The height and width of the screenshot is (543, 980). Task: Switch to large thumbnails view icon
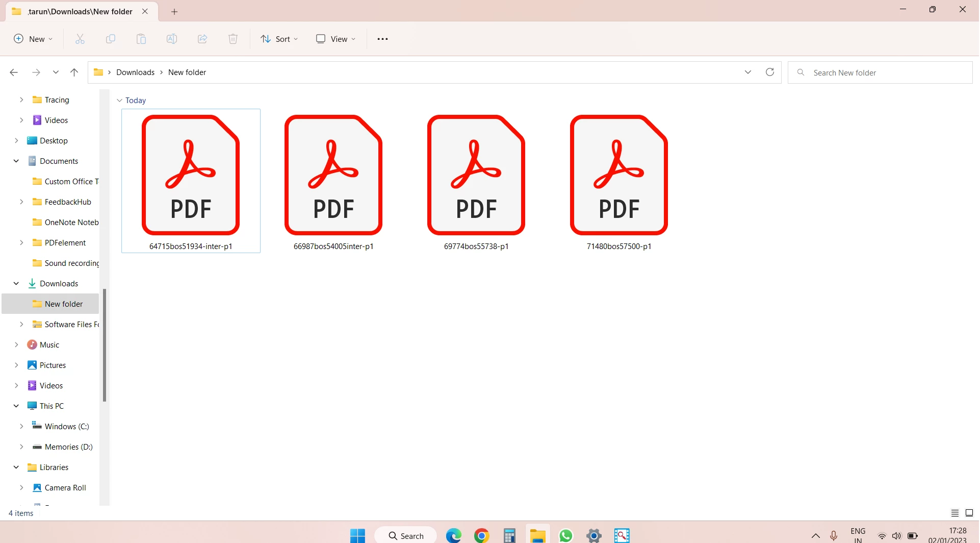[969, 513]
